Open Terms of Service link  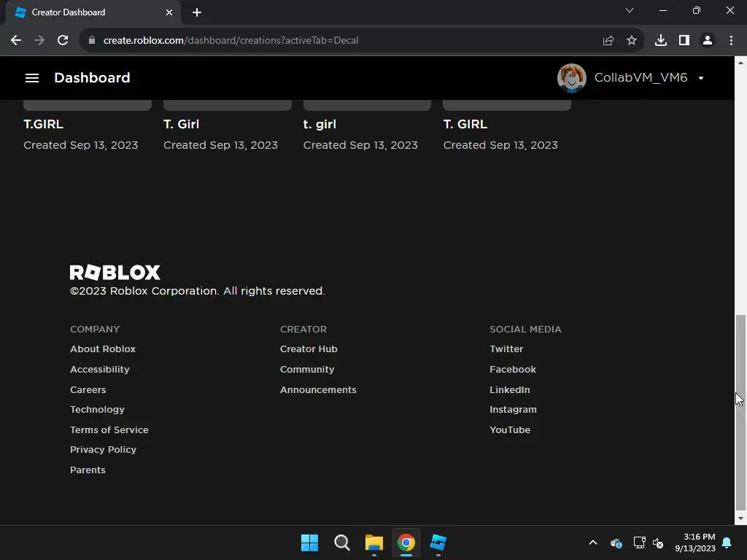[109, 429]
